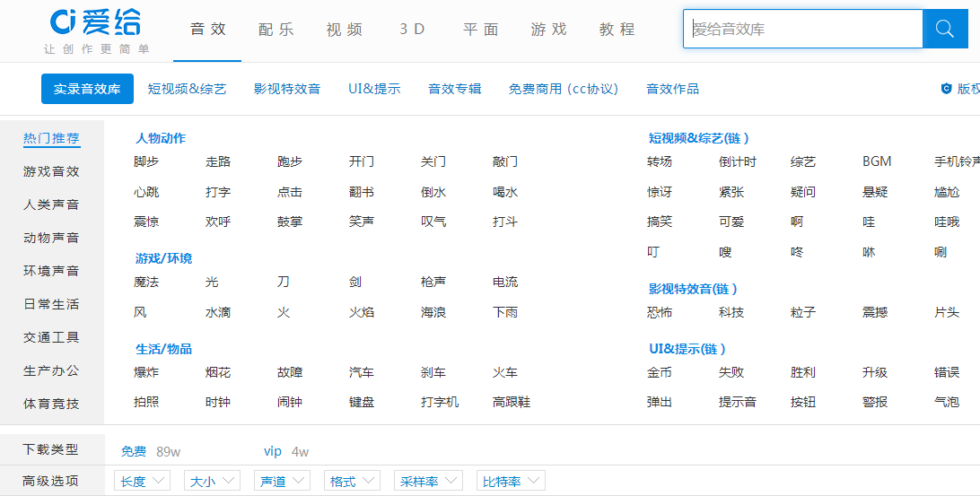Image resolution: width=980 pixels, height=496 pixels.
Task: Open the 大小 filter dropdown
Action: click(x=212, y=482)
